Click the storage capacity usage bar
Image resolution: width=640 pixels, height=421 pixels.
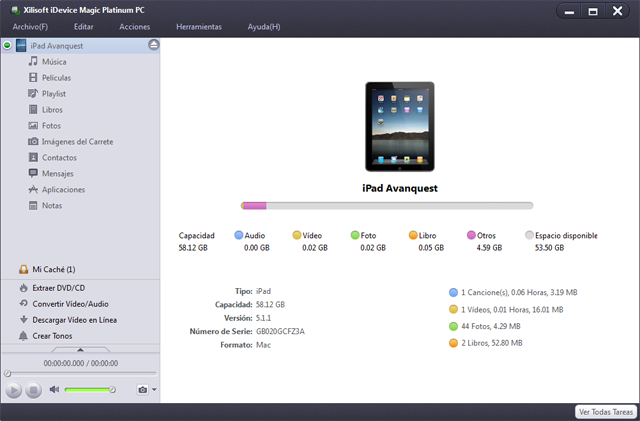(387, 205)
